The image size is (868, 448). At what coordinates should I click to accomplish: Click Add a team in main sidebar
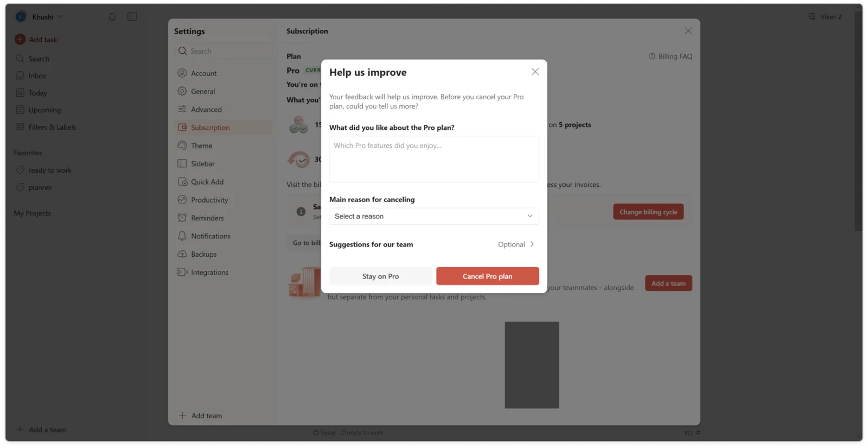click(x=47, y=430)
